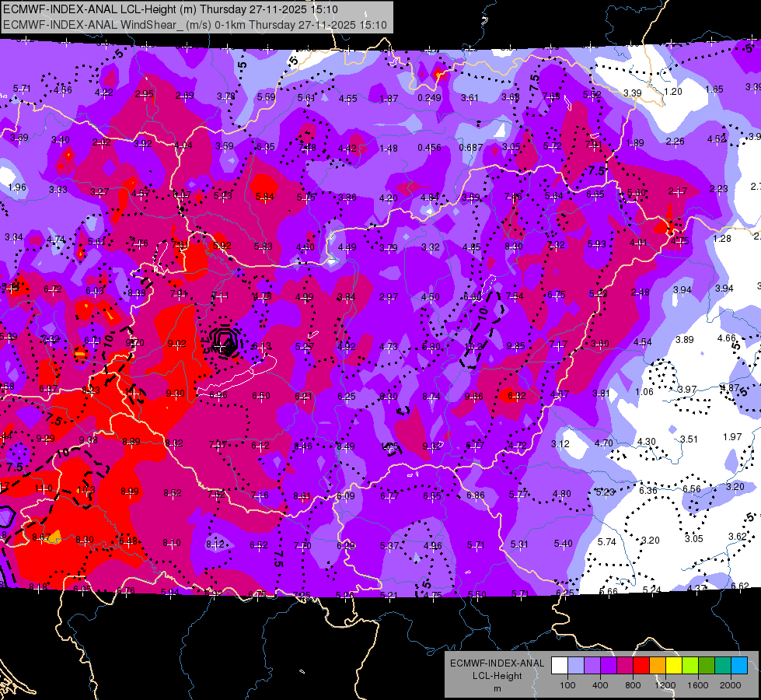The width and height of the screenshot is (761, 700).
Task: Click the grid value 1.06
Action: pyautogui.click(x=644, y=392)
